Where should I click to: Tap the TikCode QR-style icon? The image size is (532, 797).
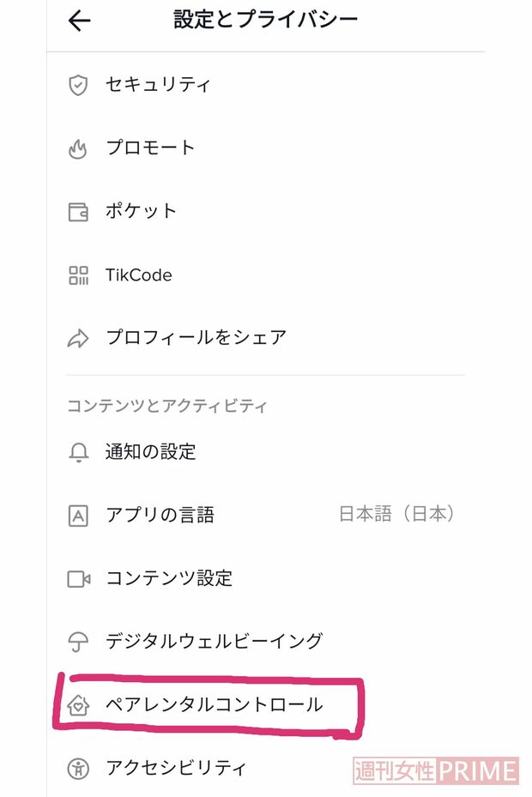coord(77,275)
